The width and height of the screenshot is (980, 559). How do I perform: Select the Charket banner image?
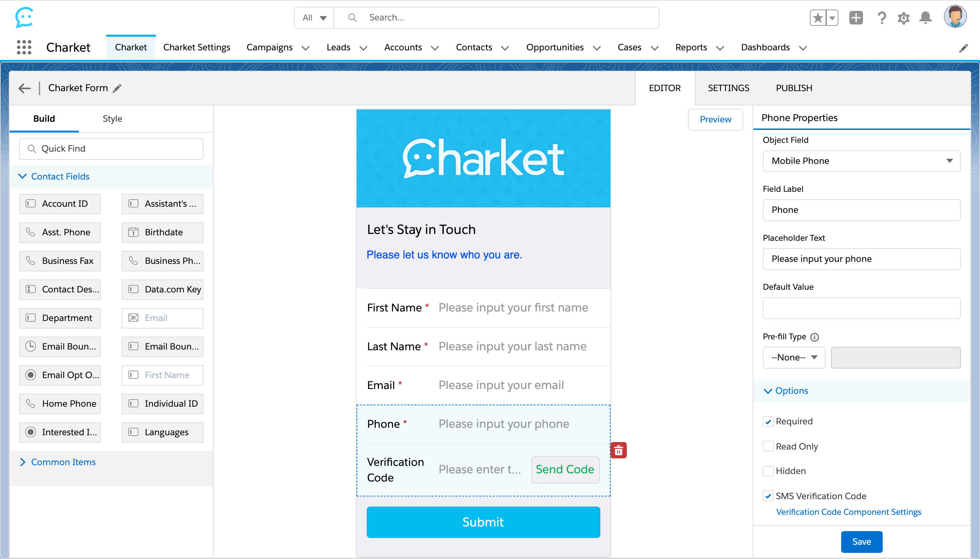[483, 158]
